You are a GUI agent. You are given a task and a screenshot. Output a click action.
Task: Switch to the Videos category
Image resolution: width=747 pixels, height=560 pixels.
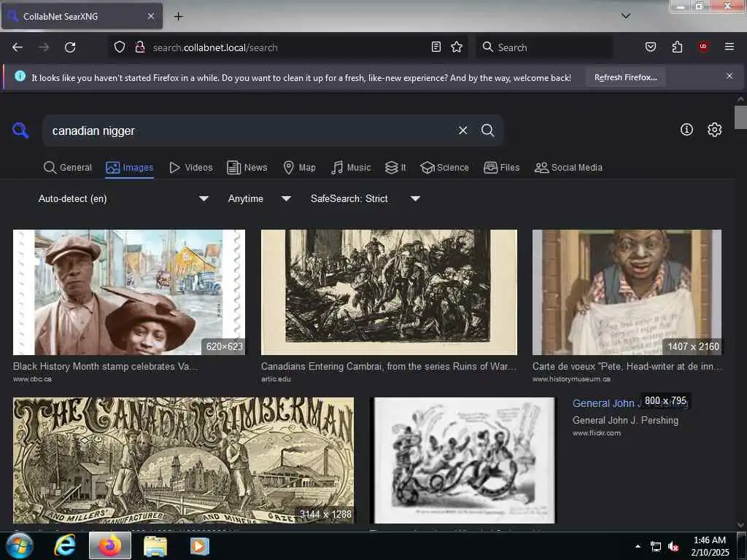tap(191, 168)
